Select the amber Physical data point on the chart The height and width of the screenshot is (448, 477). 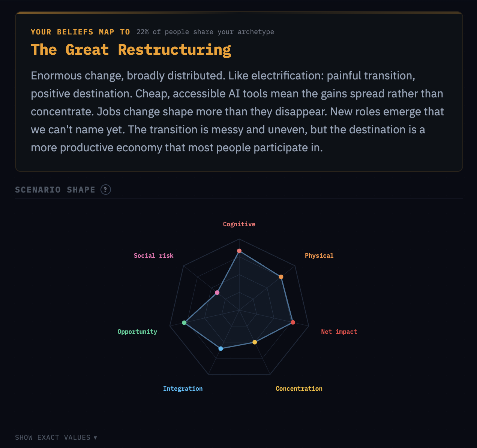(x=281, y=277)
